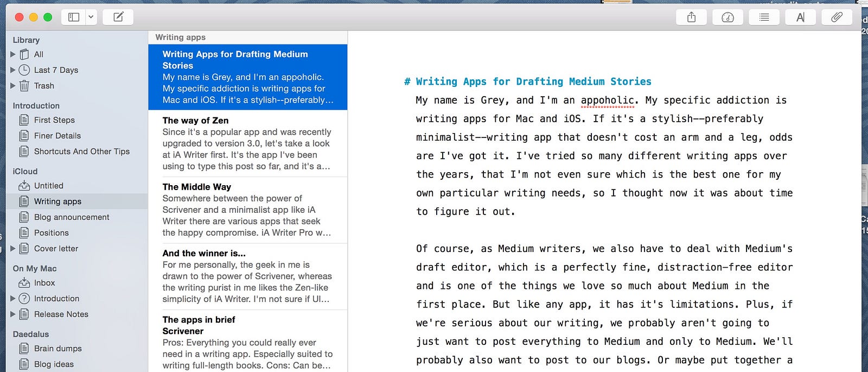The image size is (868, 372).
Task: Select the Release Notes group icon
Action: (24, 314)
